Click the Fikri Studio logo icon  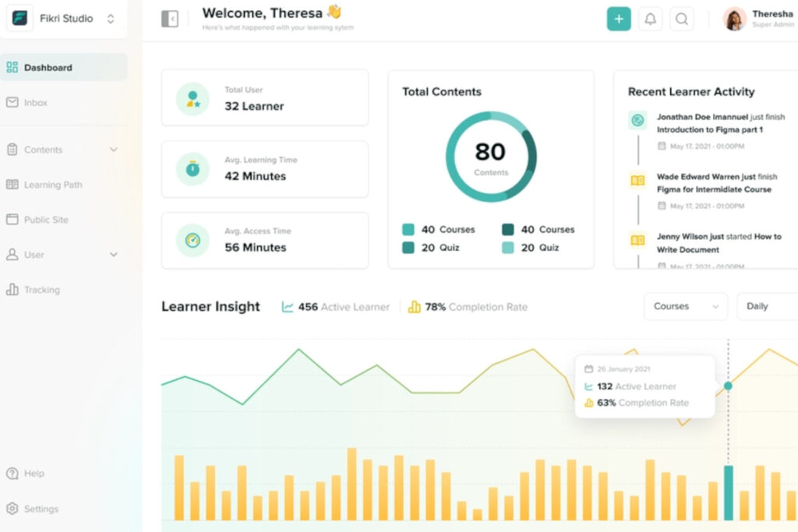[20, 19]
